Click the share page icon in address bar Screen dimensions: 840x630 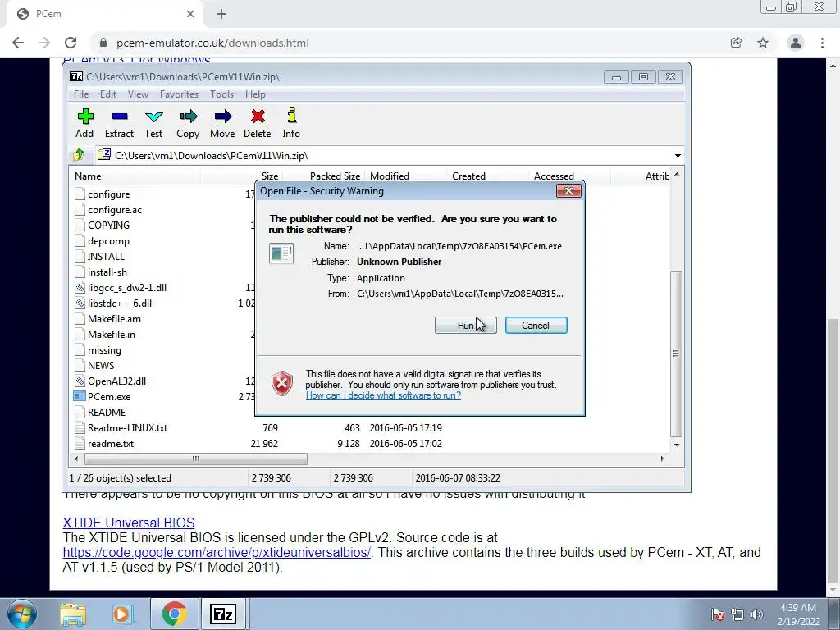pos(736,43)
